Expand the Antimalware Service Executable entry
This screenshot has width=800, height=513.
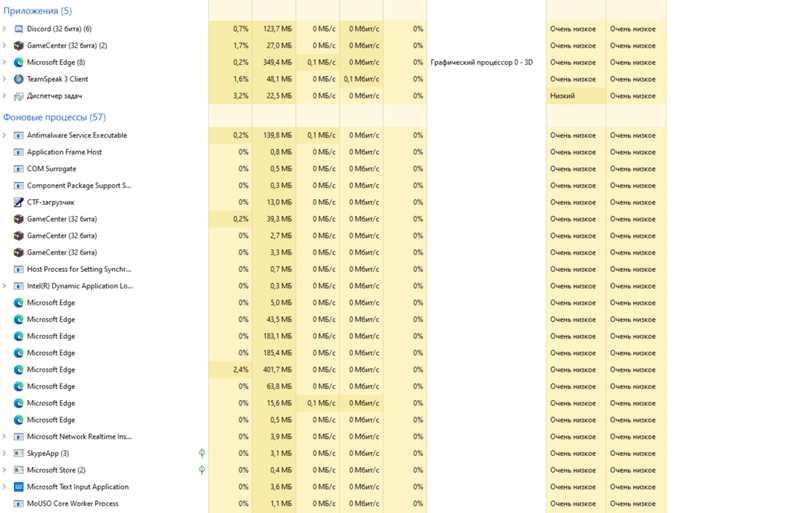pyautogui.click(x=5, y=135)
